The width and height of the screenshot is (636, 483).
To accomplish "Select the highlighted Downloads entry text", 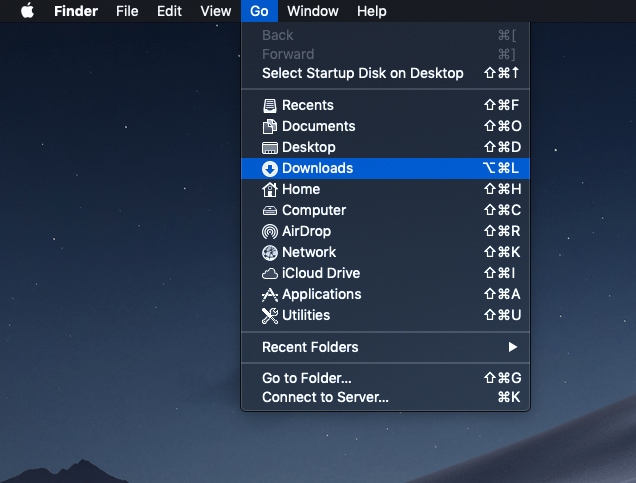I will click(318, 168).
